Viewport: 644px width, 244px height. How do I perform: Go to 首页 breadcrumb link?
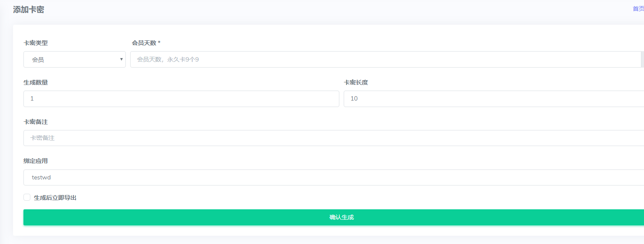[638, 9]
